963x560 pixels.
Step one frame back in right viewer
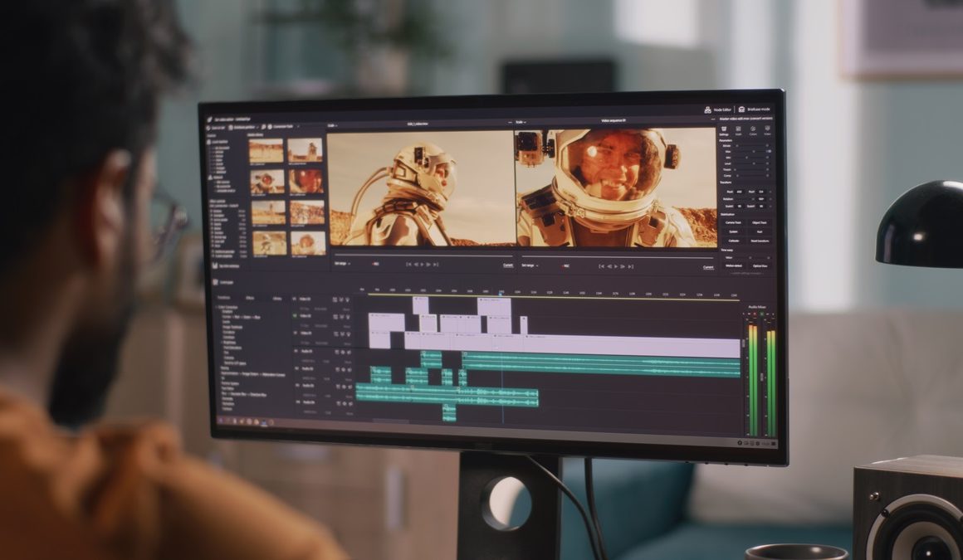[609, 266]
